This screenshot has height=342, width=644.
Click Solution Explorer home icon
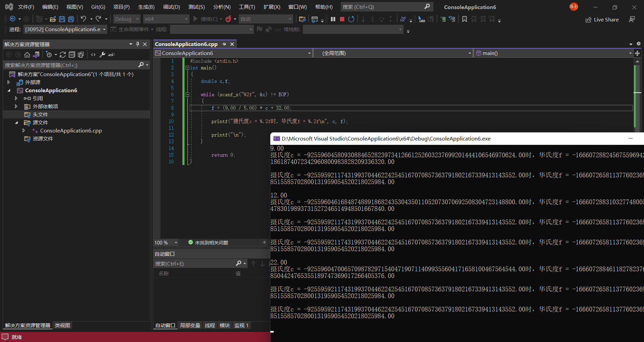(27, 55)
